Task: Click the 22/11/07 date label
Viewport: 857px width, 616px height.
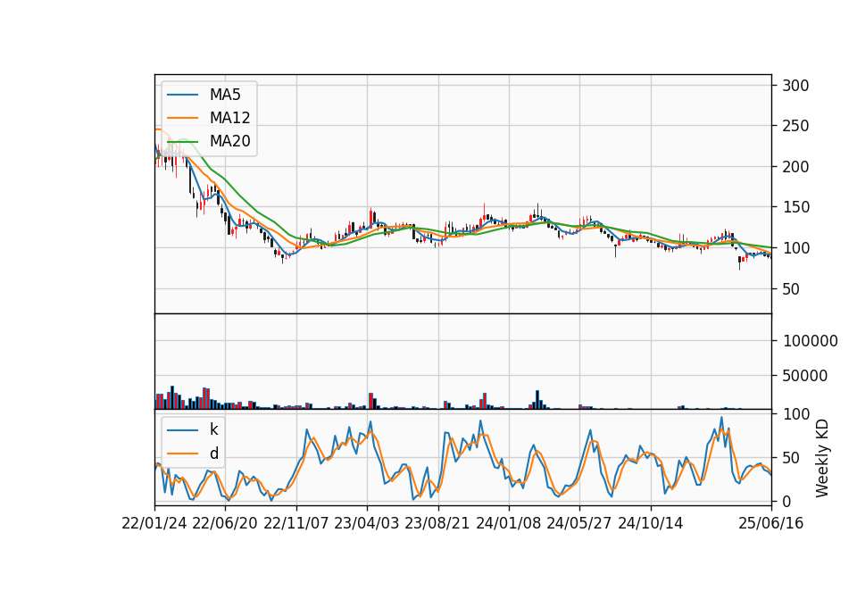Action: click(x=296, y=523)
